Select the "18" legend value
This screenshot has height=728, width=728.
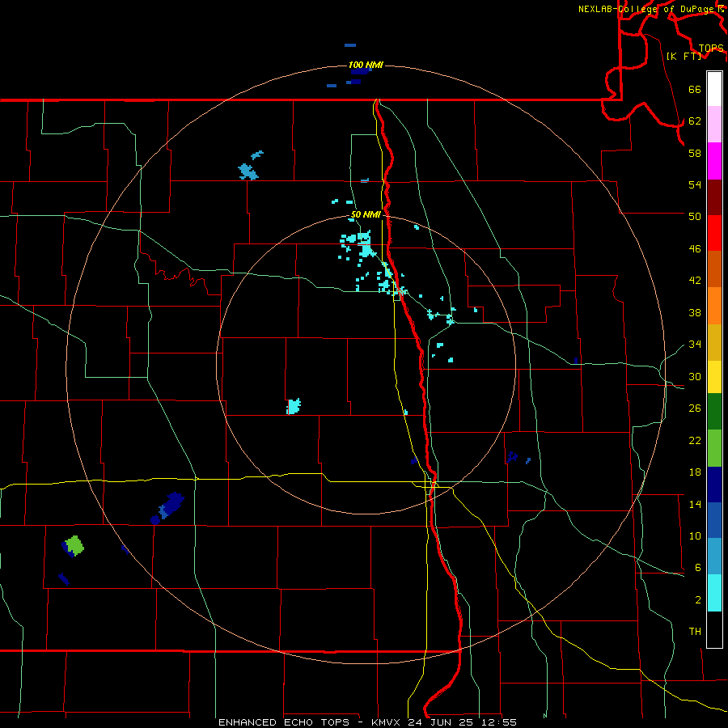695,472
